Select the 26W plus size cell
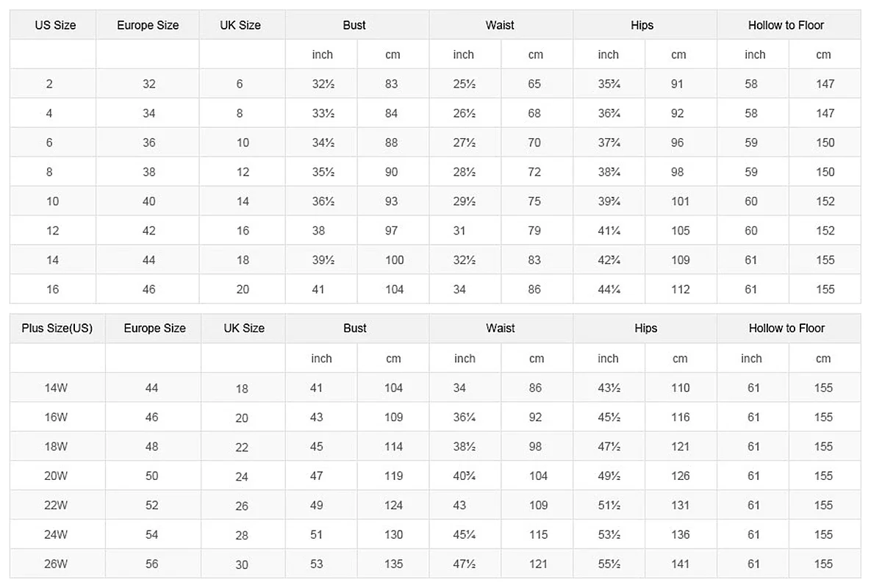871x588 pixels. click(56, 564)
